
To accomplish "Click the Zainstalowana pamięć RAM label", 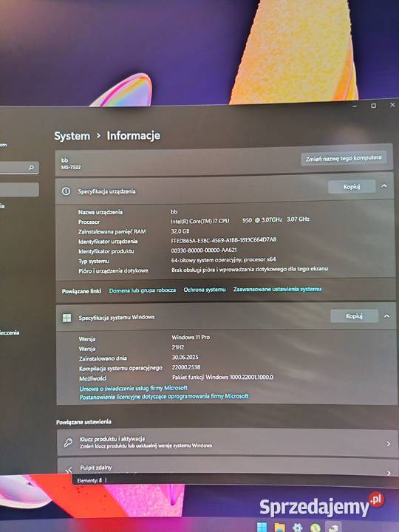I will pos(112,232).
